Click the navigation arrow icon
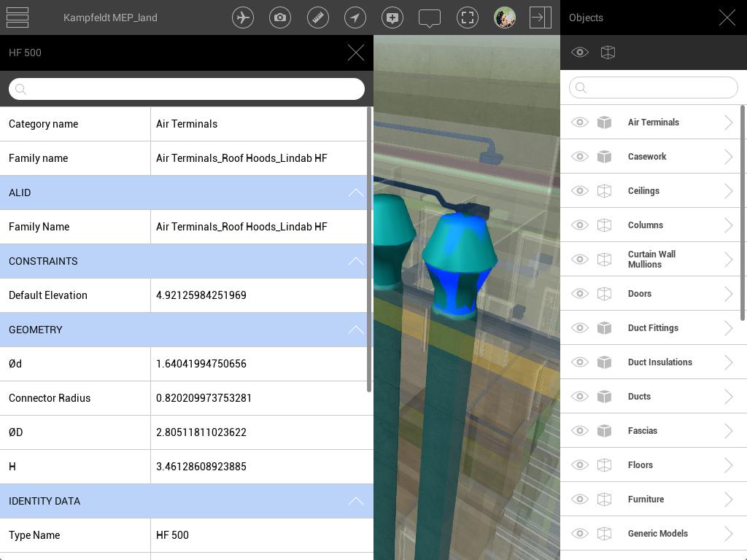The width and height of the screenshot is (747, 560). (x=355, y=17)
